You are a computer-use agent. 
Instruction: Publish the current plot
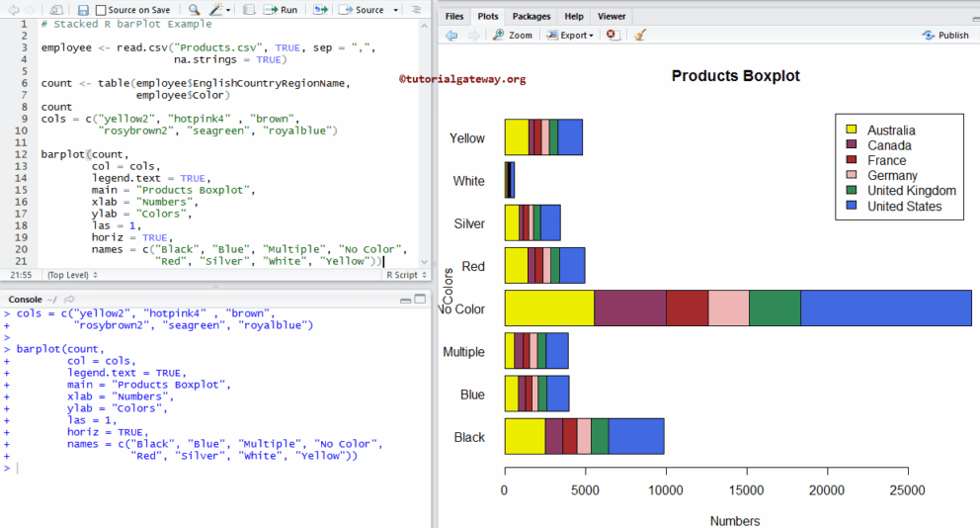click(945, 35)
